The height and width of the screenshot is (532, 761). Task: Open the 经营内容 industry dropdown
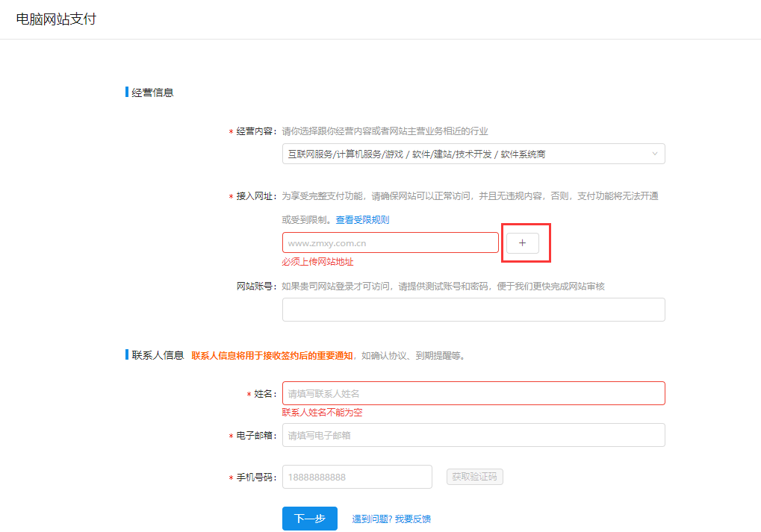click(x=473, y=154)
